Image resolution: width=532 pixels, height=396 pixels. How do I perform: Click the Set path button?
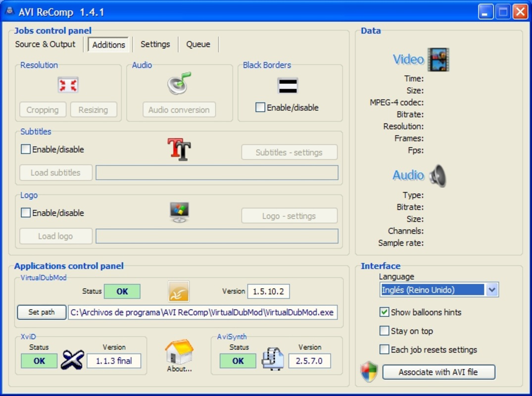pos(42,312)
